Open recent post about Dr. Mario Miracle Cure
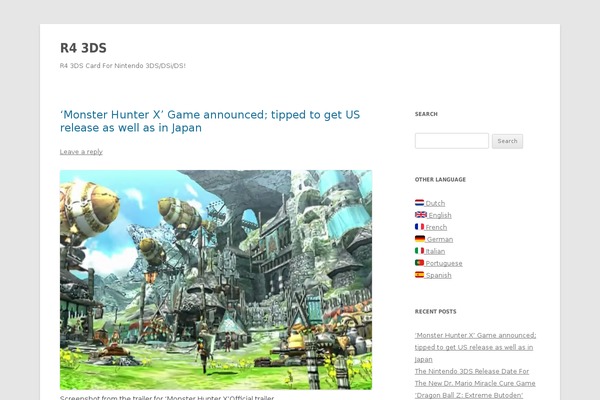 pyautogui.click(x=475, y=377)
